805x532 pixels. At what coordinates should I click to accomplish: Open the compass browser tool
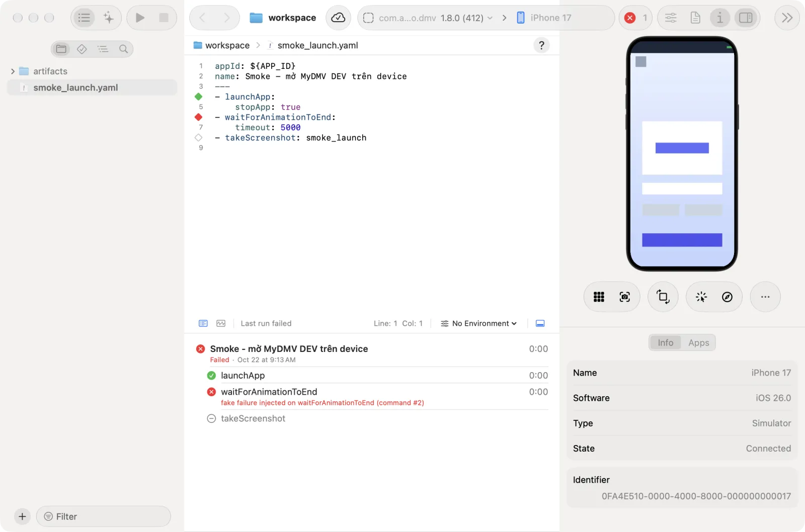(727, 297)
